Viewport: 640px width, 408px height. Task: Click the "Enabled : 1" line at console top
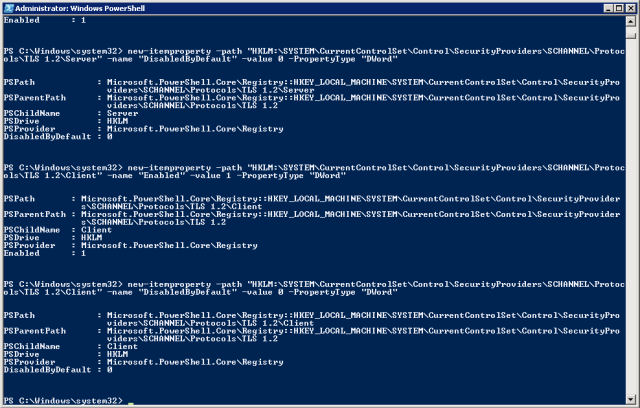coord(45,20)
